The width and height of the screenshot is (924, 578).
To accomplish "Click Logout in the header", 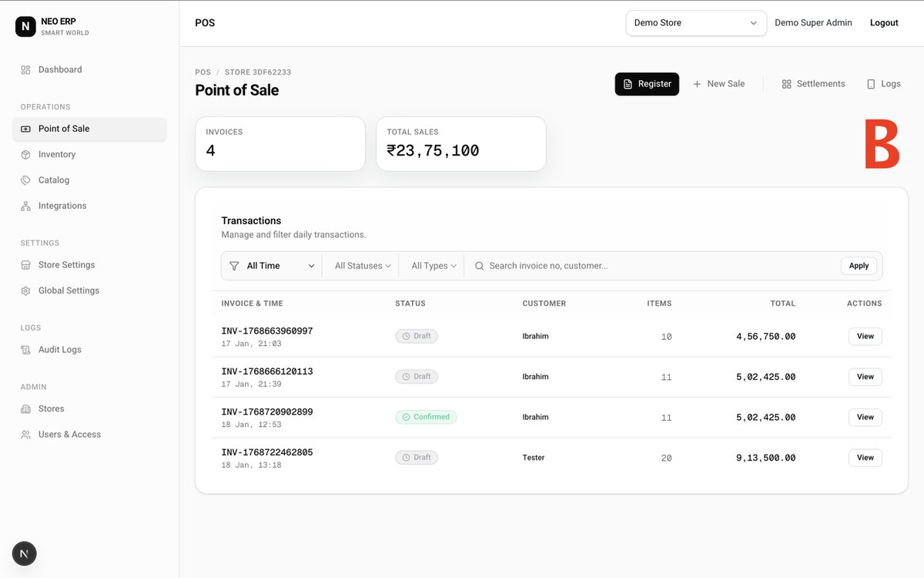I will click(884, 23).
